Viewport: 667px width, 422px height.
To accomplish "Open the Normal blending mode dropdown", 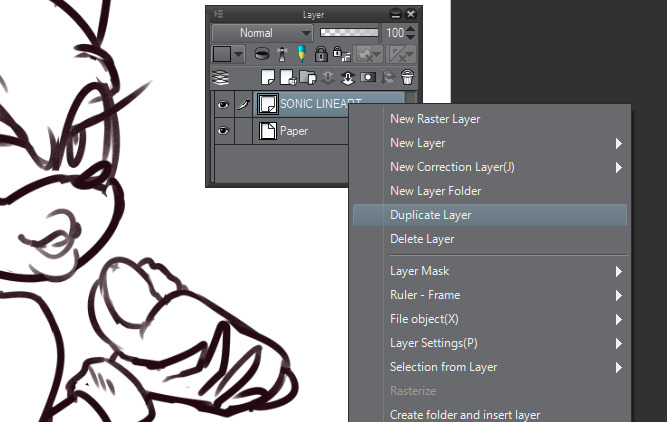I will [x=261, y=33].
